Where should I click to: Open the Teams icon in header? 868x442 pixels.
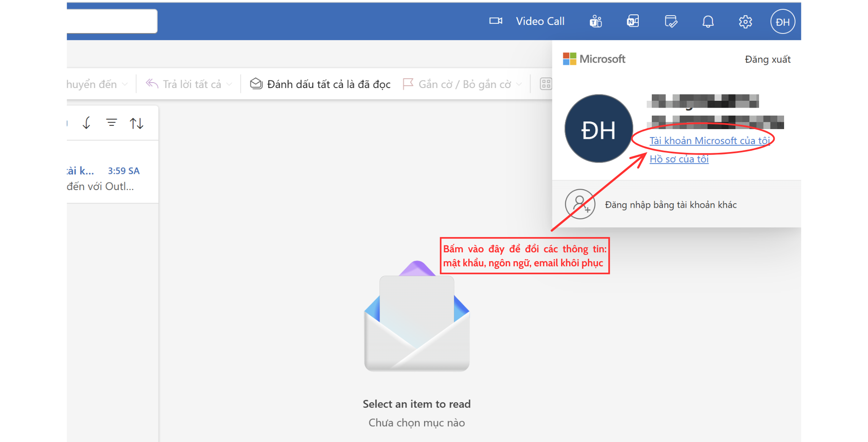[595, 21]
